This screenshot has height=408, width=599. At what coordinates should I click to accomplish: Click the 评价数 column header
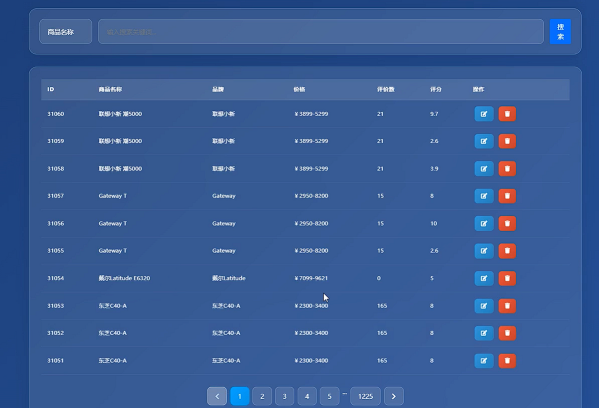(x=385, y=89)
